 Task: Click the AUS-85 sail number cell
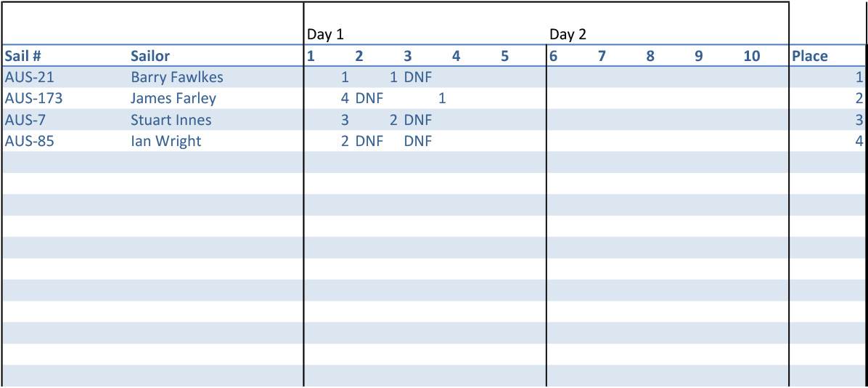tap(29, 141)
